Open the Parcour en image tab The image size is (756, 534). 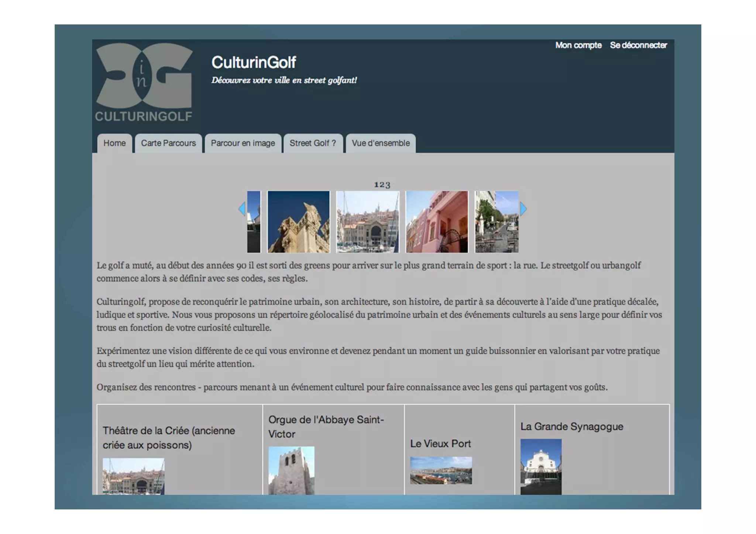[243, 143]
